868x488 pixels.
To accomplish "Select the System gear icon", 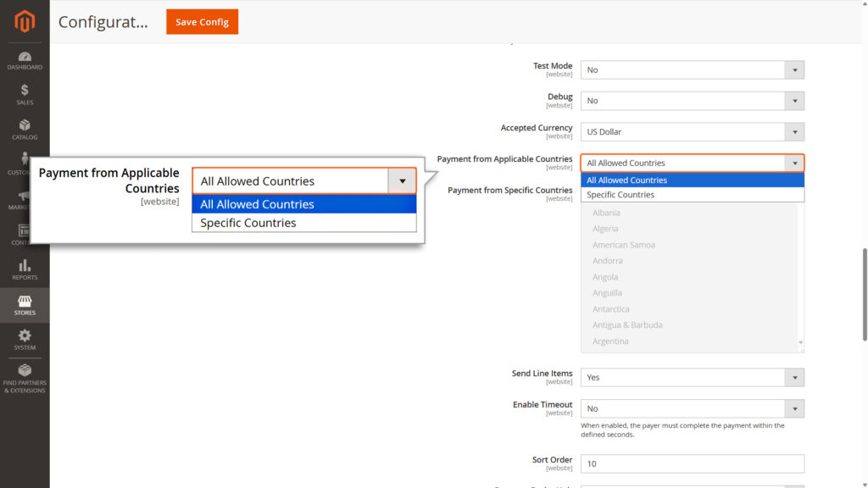I will coord(25,339).
